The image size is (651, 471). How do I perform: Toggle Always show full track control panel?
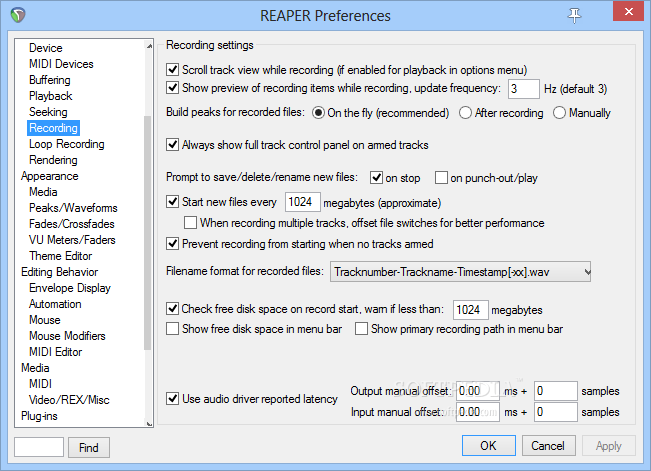click(x=172, y=145)
